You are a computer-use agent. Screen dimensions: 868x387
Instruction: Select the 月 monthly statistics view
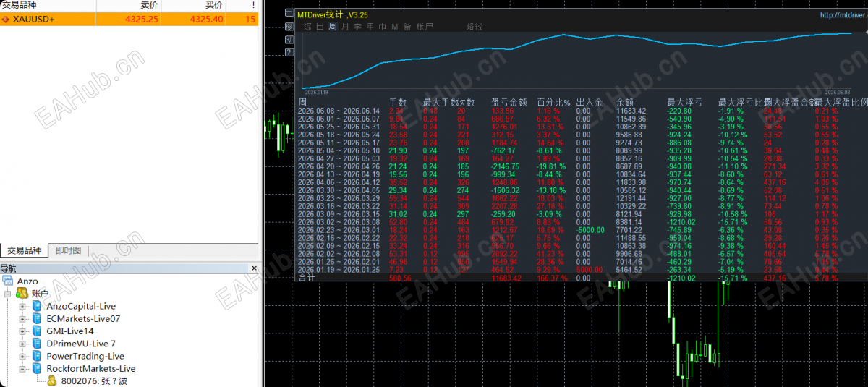[x=346, y=27]
